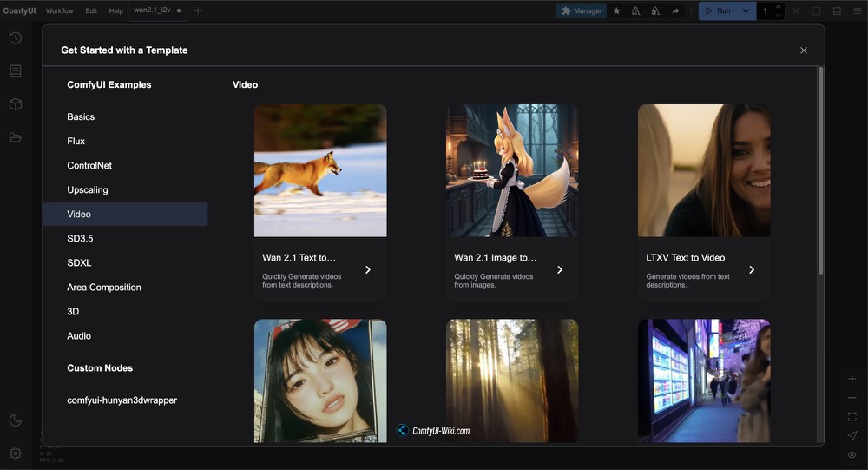868x470 pixels.
Task: Open the workflows folder sidebar icon
Action: (x=15, y=137)
